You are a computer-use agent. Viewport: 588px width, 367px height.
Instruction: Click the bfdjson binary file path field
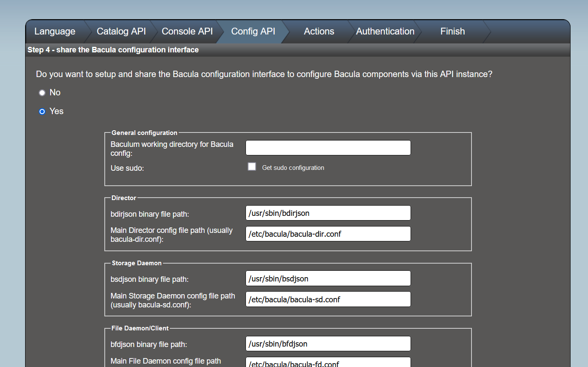tap(328, 344)
